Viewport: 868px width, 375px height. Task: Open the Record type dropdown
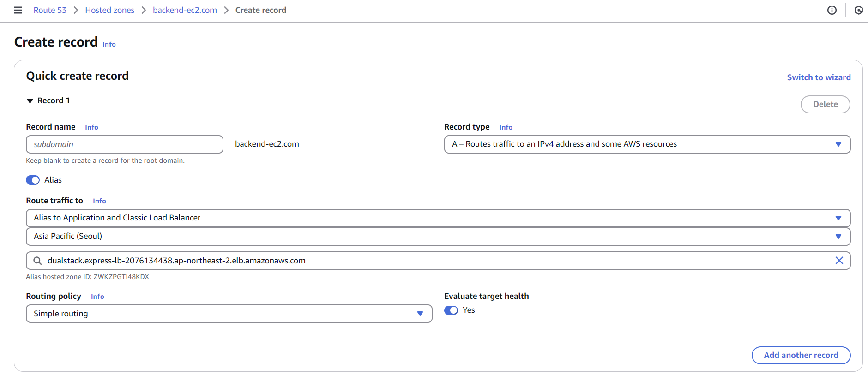[647, 144]
